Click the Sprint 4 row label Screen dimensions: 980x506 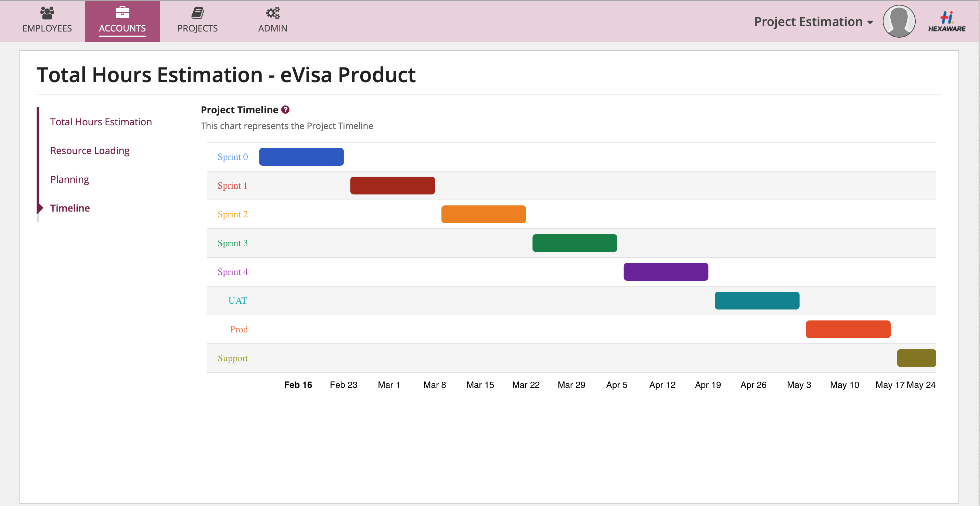click(x=232, y=272)
